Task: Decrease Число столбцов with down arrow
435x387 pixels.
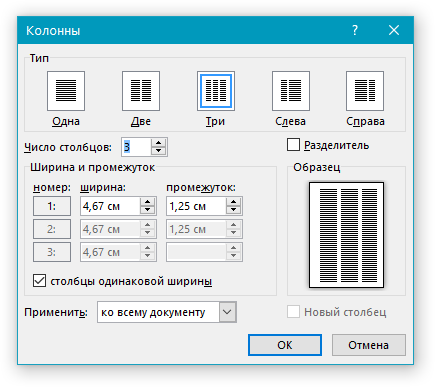Action: [159, 151]
